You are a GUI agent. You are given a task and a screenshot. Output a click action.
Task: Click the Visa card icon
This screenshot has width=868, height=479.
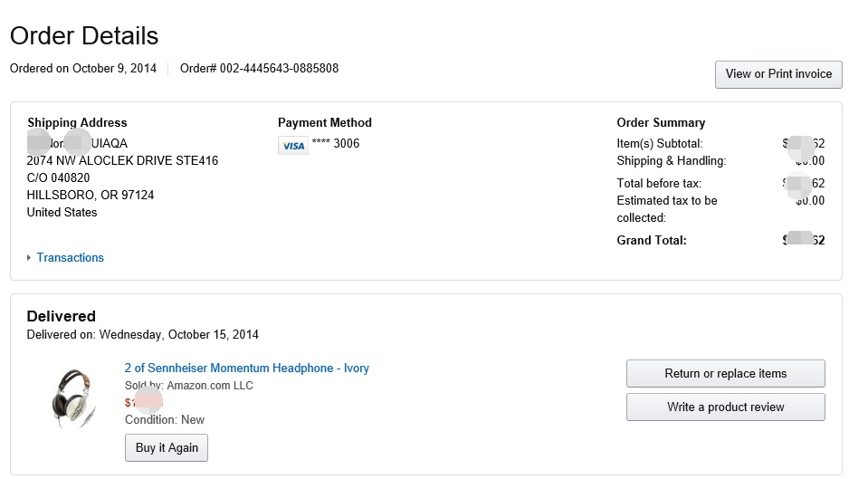tap(292, 145)
